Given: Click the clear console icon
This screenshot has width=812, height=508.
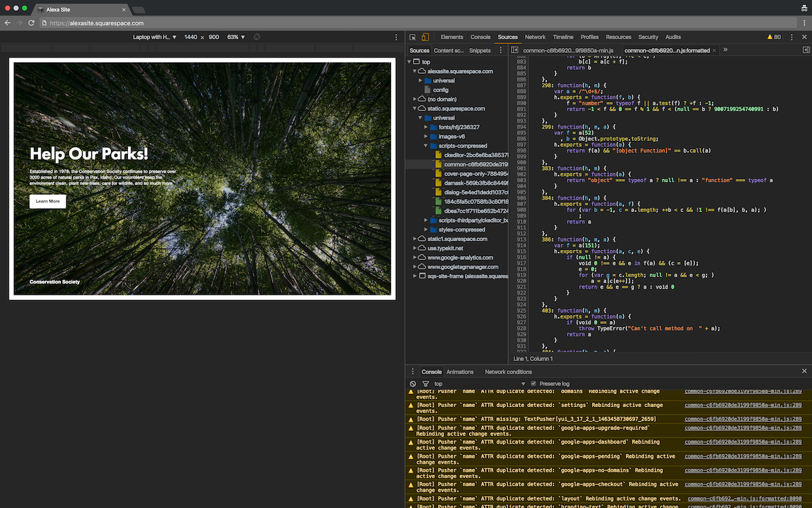Looking at the screenshot, I should (413, 383).
